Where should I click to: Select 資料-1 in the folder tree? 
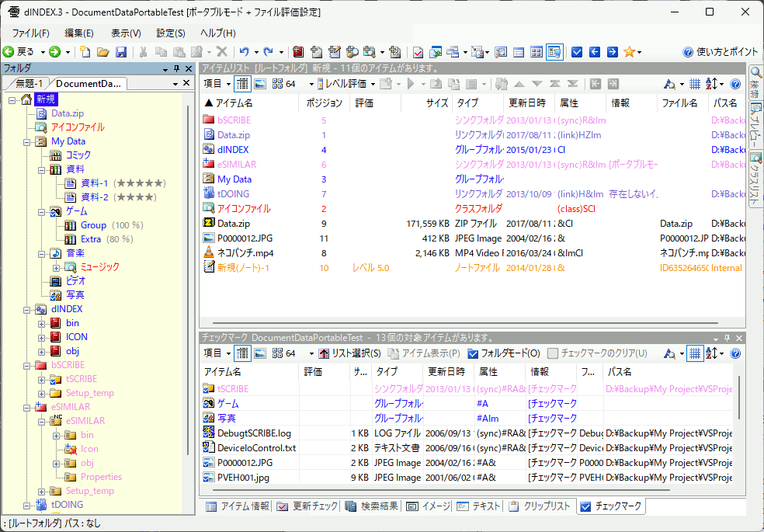pos(93,183)
